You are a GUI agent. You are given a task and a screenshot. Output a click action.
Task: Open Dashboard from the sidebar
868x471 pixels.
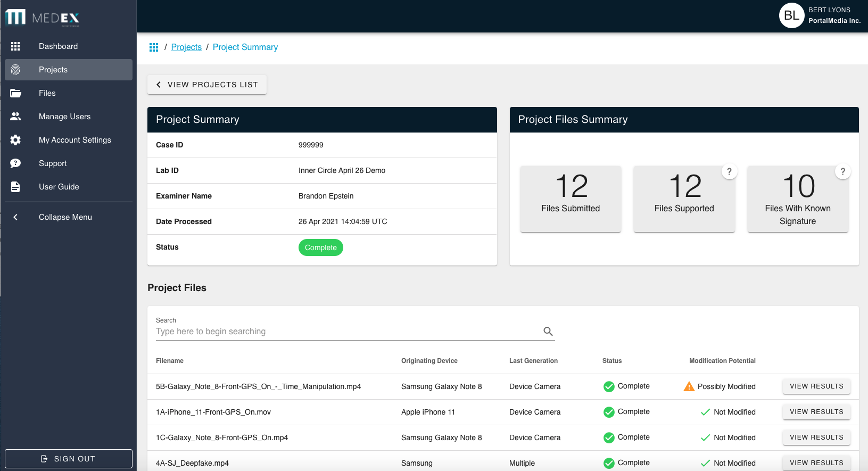pyautogui.click(x=69, y=46)
